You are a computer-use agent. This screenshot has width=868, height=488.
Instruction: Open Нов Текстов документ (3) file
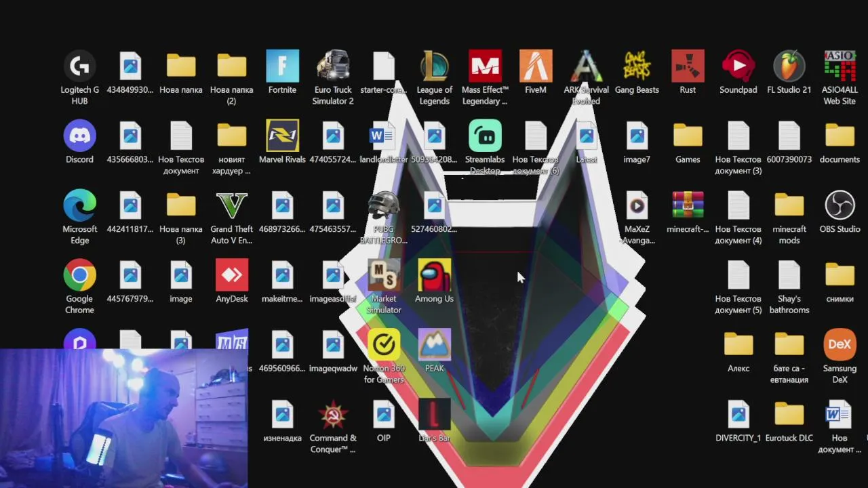738,147
